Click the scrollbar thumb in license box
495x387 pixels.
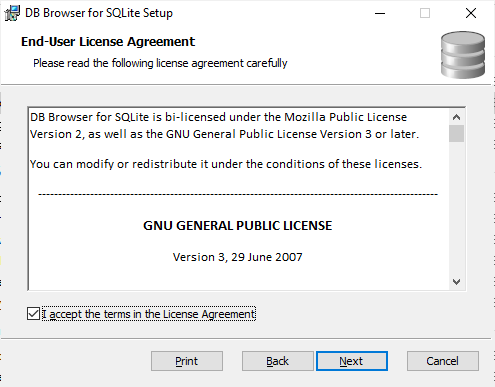pyautogui.click(x=456, y=134)
